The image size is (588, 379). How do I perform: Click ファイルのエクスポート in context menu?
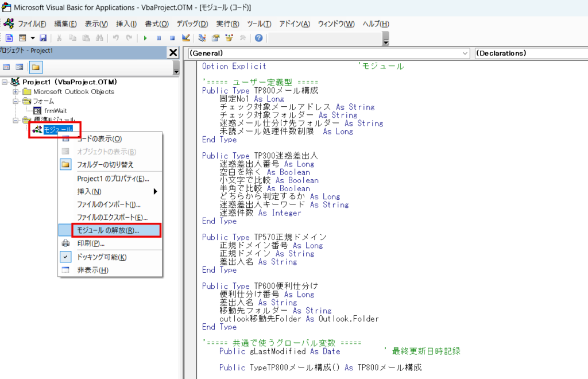click(112, 217)
